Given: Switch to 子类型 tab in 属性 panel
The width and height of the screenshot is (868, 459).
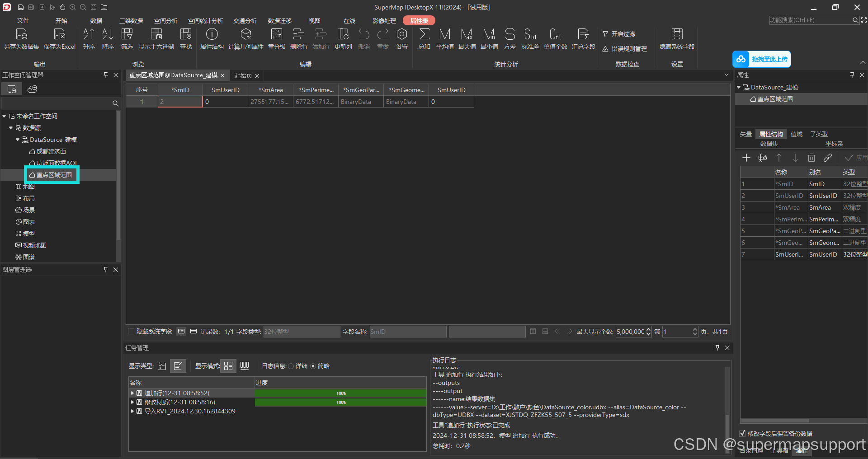Looking at the screenshot, I should 819,134.
